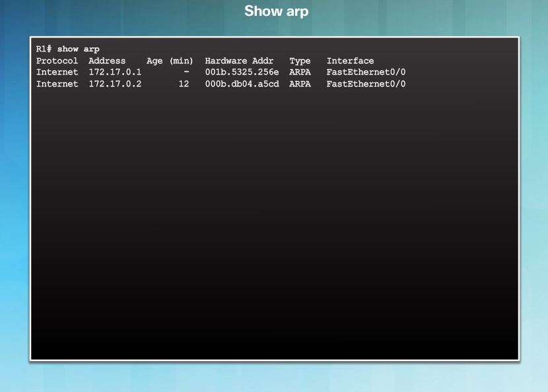Select the second ARPA type entry
Viewport: 548px width, 392px height.
click(300, 84)
